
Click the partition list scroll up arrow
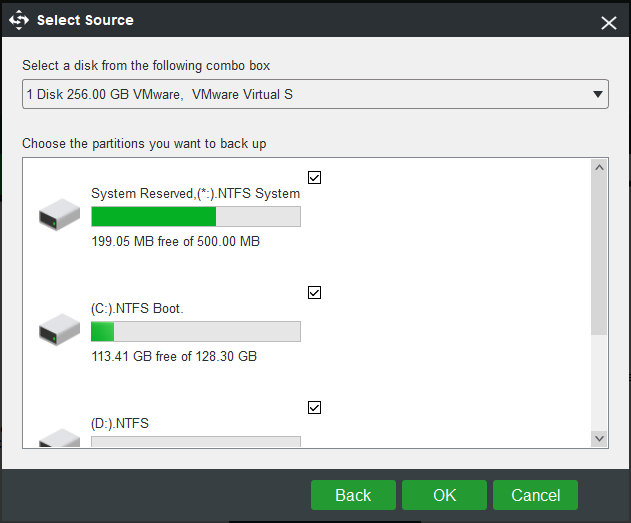point(599,167)
